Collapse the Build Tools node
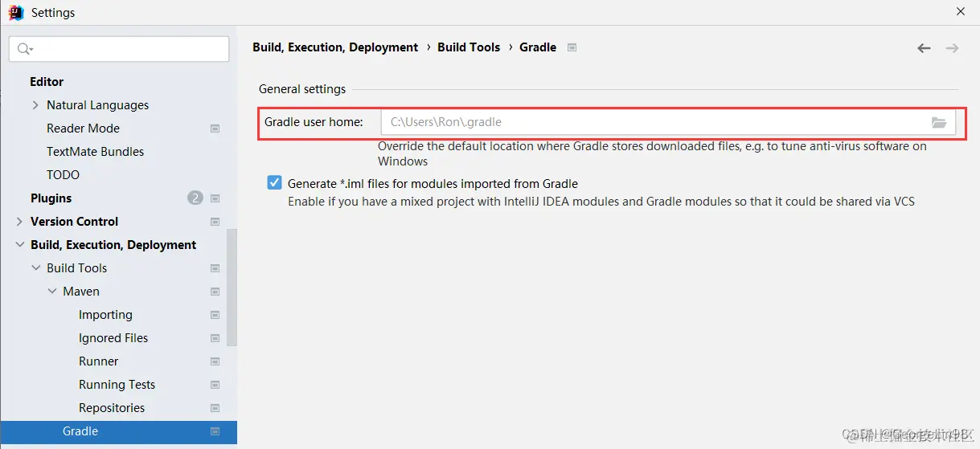The width and height of the screenshot is (980, 449). click(36, 268)
